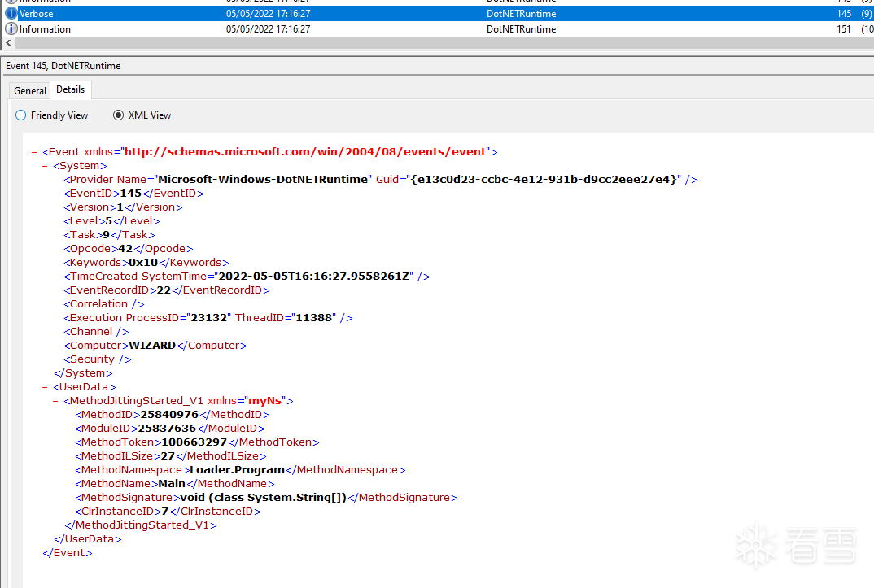Collapse the Event root XML node
Image resolution: width=874 pixels, height=588 pixels.
click(34, 152)
